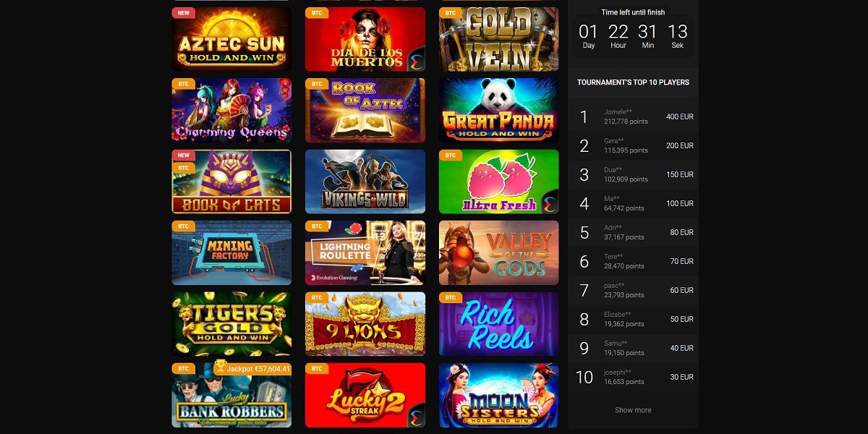Open the Aztec Sun Hold and Win game

tap(231, 39)
